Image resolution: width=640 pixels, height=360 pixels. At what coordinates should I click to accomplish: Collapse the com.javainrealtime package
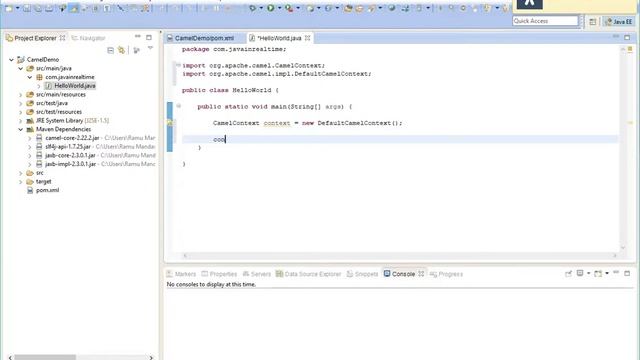tap(30, 77)
